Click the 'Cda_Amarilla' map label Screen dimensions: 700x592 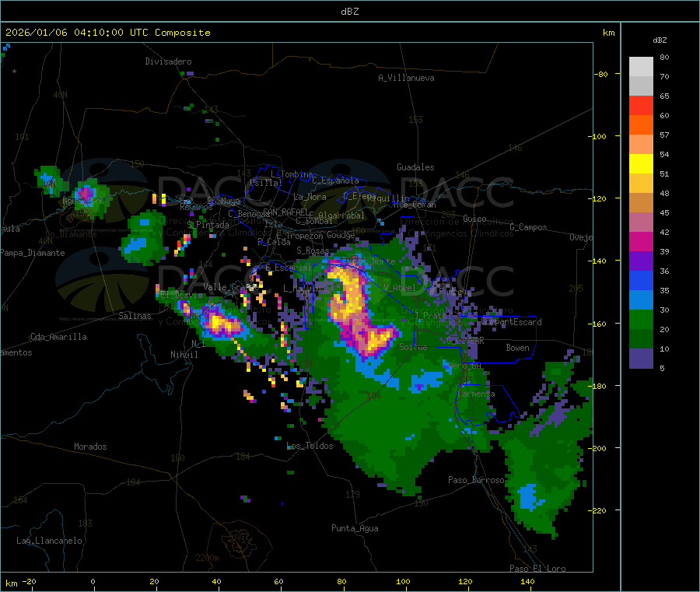(x=58, y=337)
